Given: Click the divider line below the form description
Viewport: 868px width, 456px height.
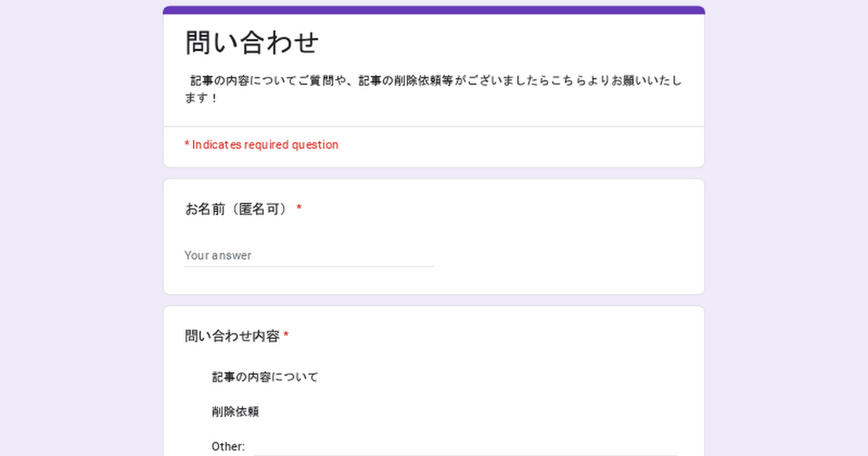Looking at the screenshot, I should 434,127.
